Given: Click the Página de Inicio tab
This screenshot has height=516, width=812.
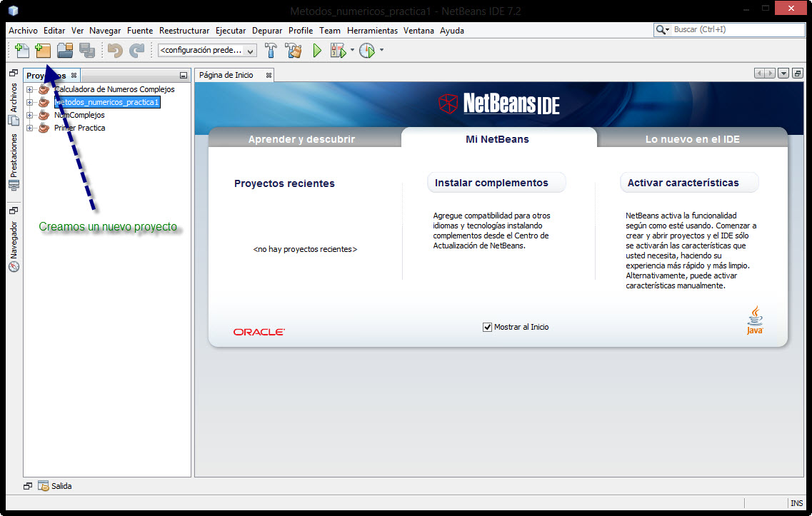Looking at the screenshot, I should (x=226, y=75).
